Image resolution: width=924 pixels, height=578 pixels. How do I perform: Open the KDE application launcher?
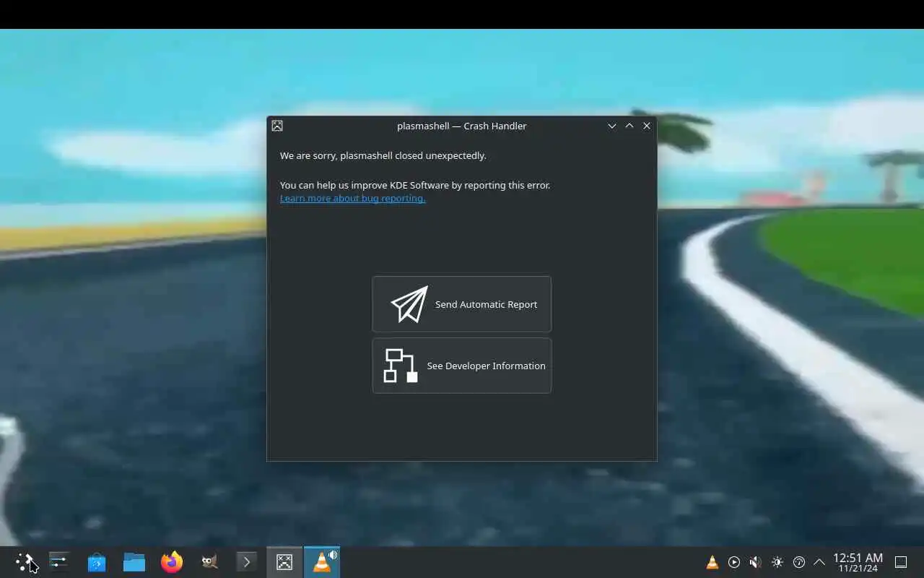25,562
